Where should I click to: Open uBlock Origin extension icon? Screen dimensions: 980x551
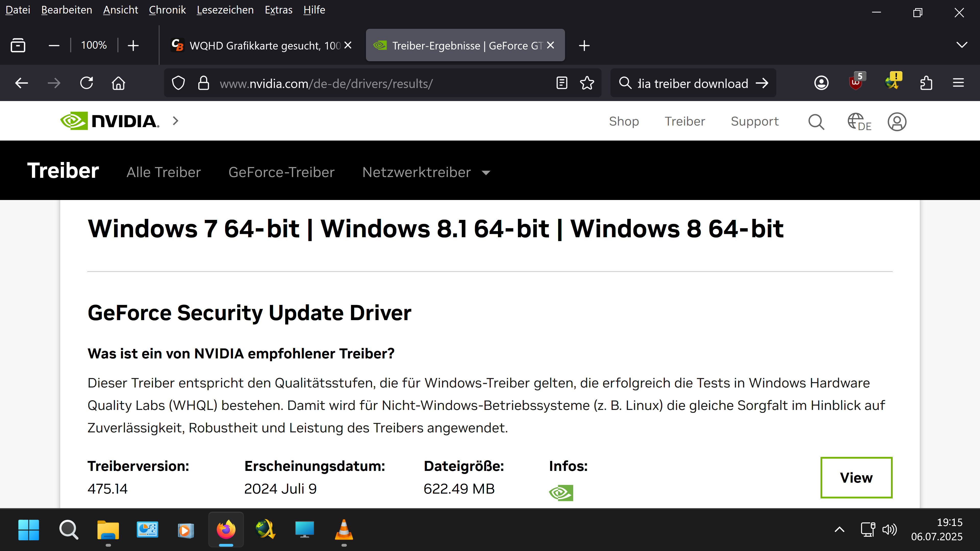click(856, 83)
